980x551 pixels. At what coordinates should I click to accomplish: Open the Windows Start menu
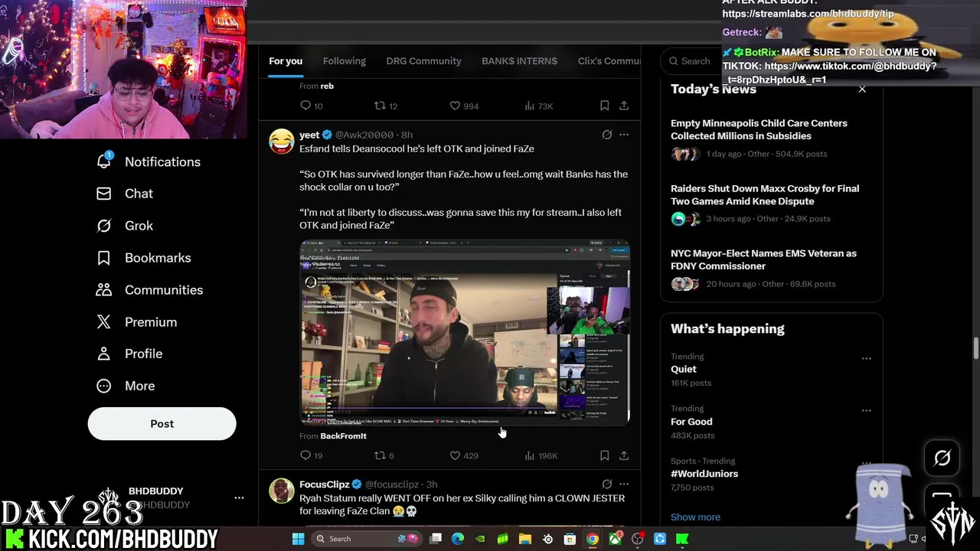pyautogui.click(x=298, y=539)
